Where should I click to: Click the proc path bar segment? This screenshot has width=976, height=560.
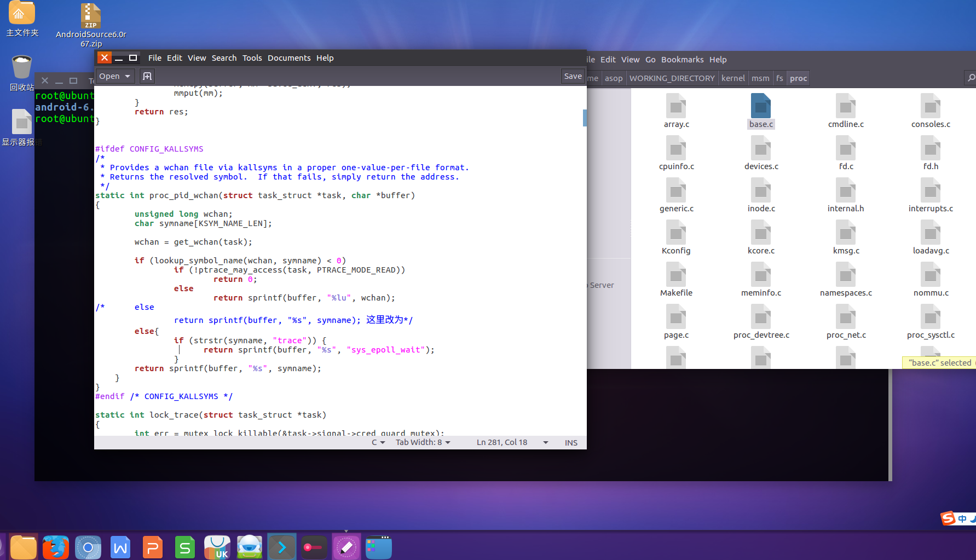pos(798,78)
